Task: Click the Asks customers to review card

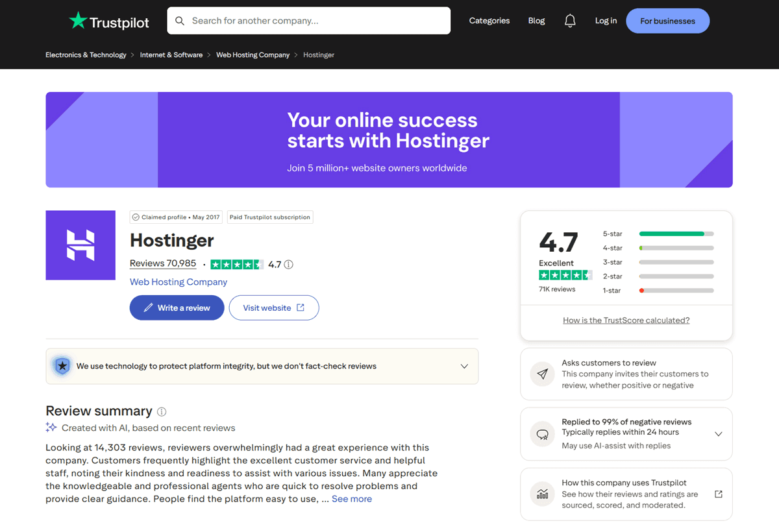Action: point(626,374)
